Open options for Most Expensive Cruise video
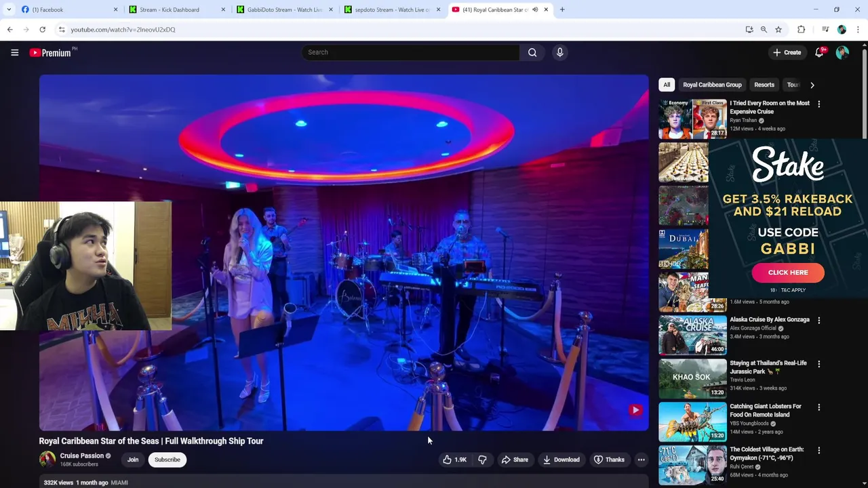The image size is (868, 488). click(818, 104)
